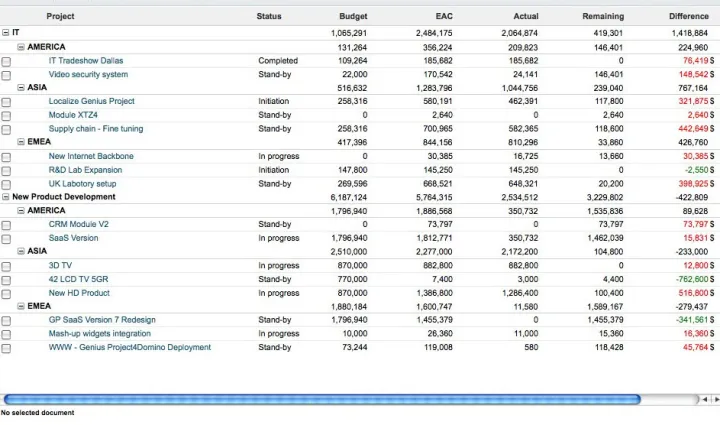Screen dimensions: 720x425
Task: Collapse the ASIA group under IT
Action: click(x=21, y=88)
